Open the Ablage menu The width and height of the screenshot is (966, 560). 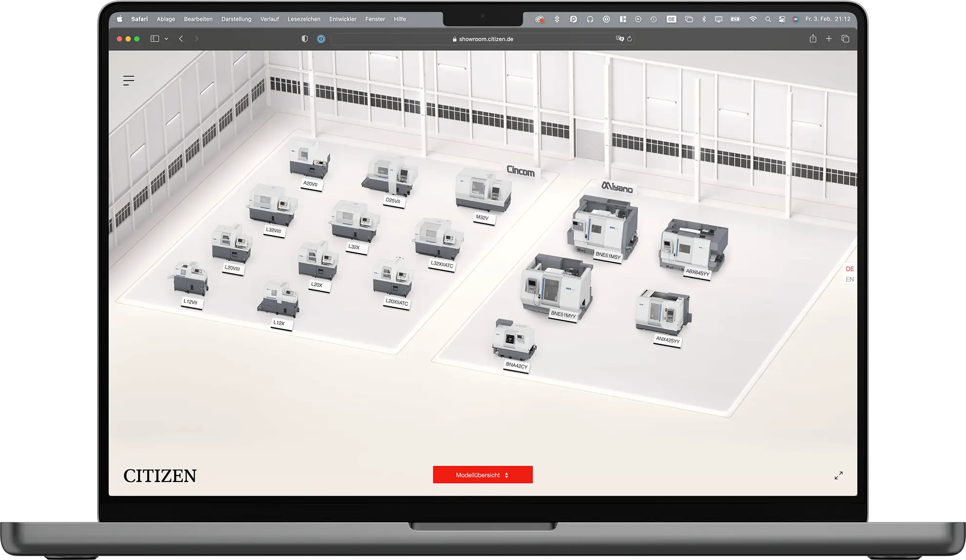pyautogui.click(x=165, y=19)
